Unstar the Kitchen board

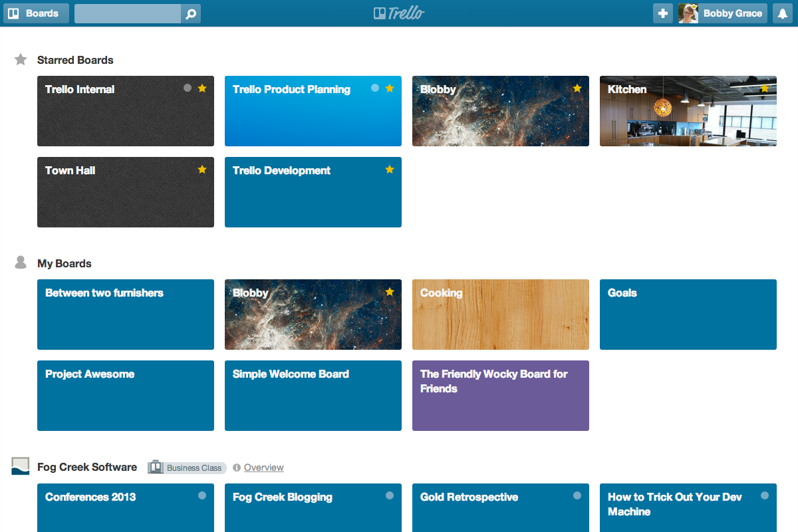pos(765,88)
